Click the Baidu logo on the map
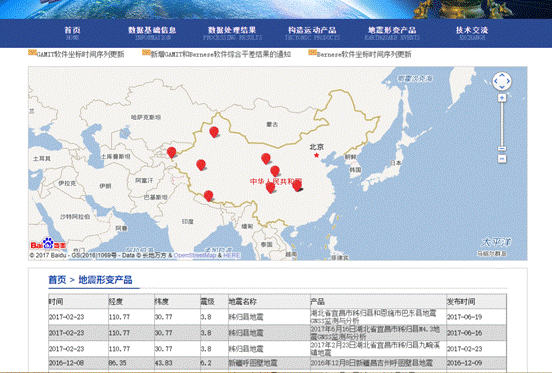This screenshot has width=552, height=373. tap(48, 244)
